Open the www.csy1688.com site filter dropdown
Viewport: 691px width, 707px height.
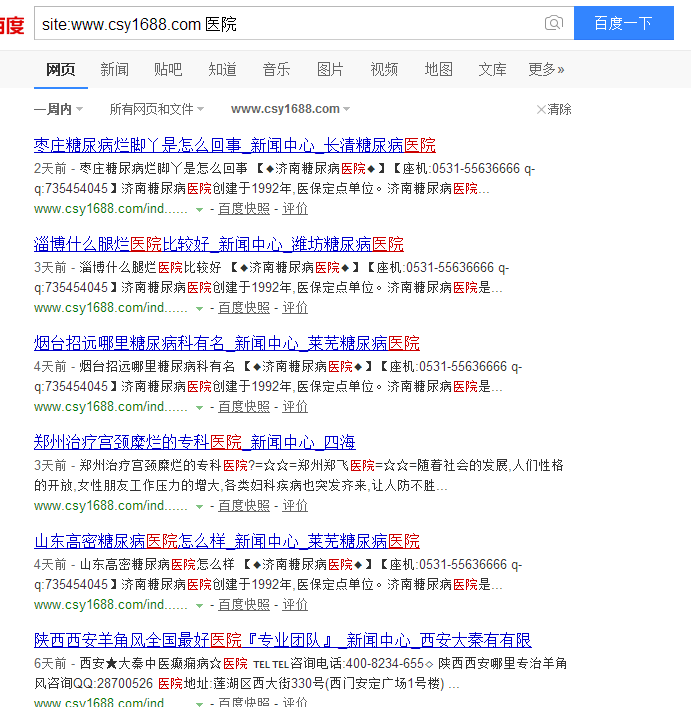(290, 109)
